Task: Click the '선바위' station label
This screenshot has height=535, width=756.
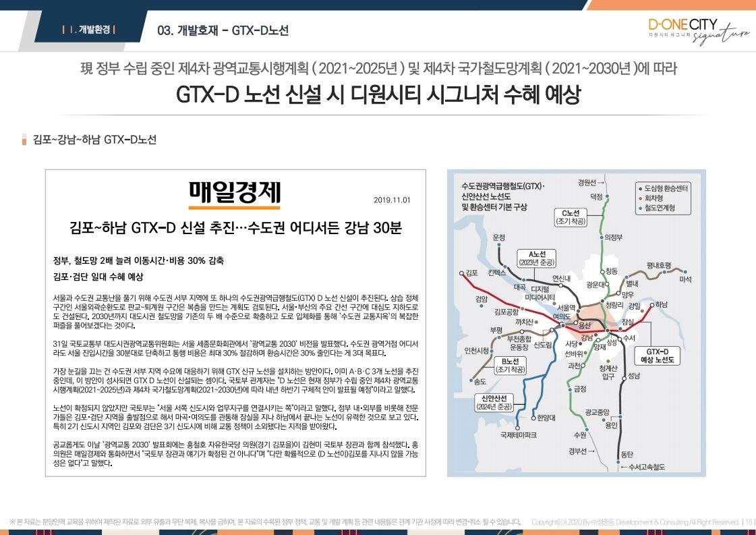Action: point(574,353)
